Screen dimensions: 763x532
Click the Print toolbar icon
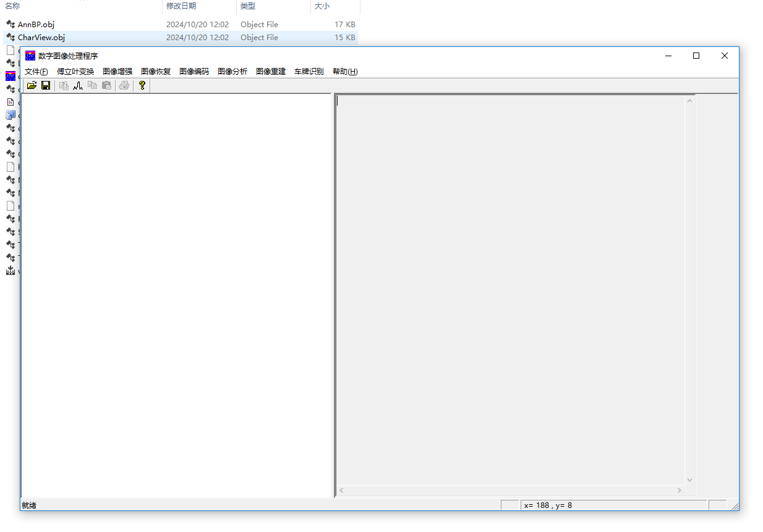[124, 85]
